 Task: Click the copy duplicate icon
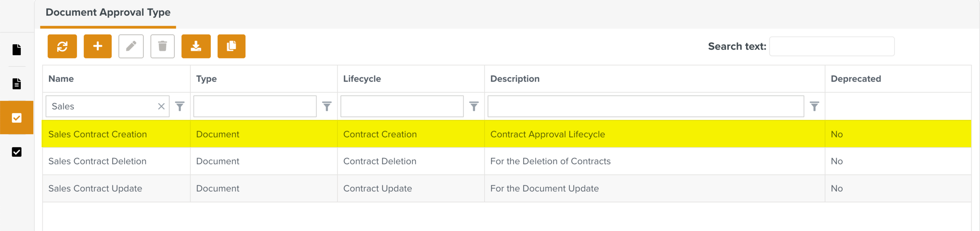pos(231,46)
